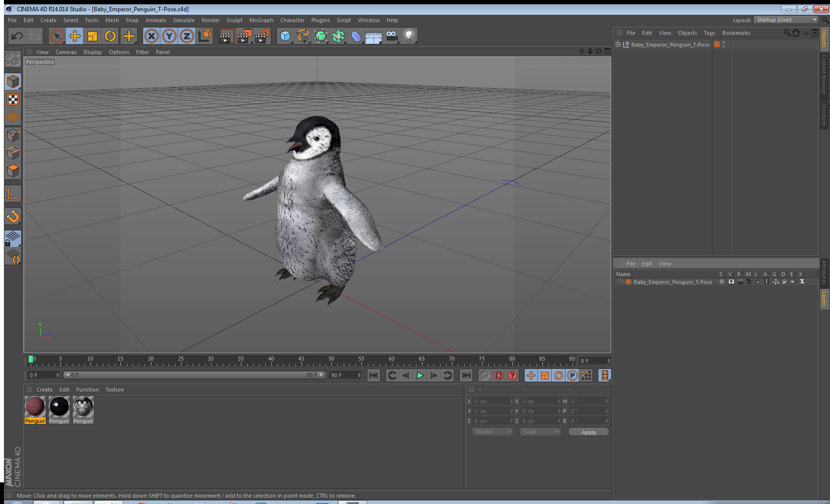This screenshot has width=830, height=504.
Task: Open the World coordinate dropdown
Action: coord(493,432)
